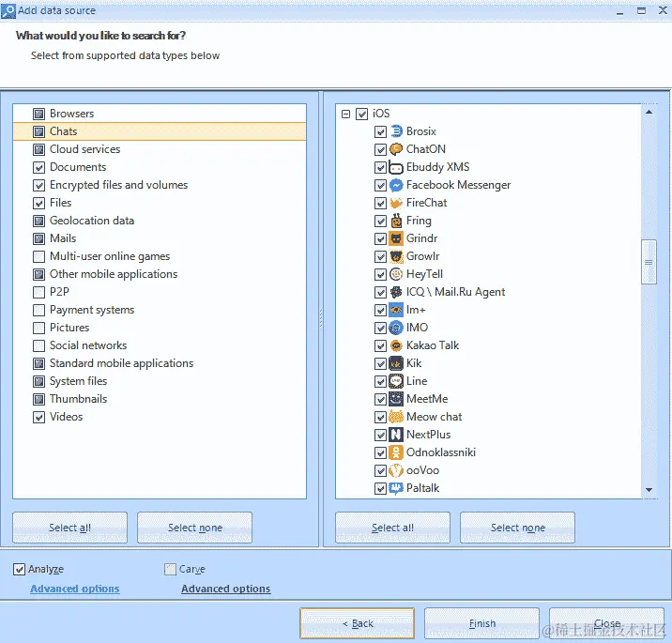
Task: Select the Geolocation data row
Action: [x=160, y=221]
